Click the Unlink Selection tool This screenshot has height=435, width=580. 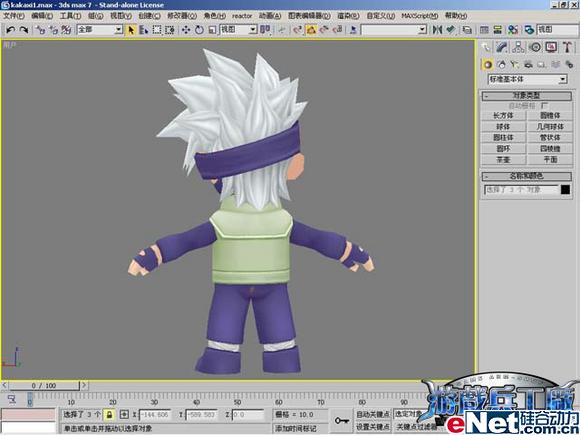point(53,30)
